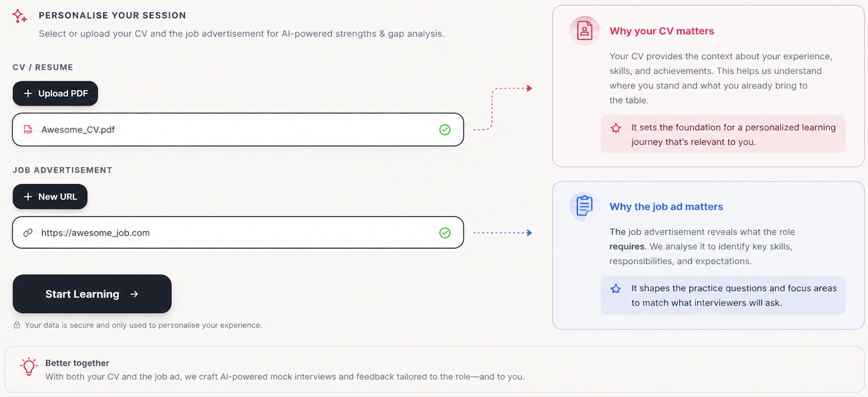This screenshot has width=868, height=397.
Task: Click the plus icon on the Upload PDF button
Action: (x=28, y=93)
